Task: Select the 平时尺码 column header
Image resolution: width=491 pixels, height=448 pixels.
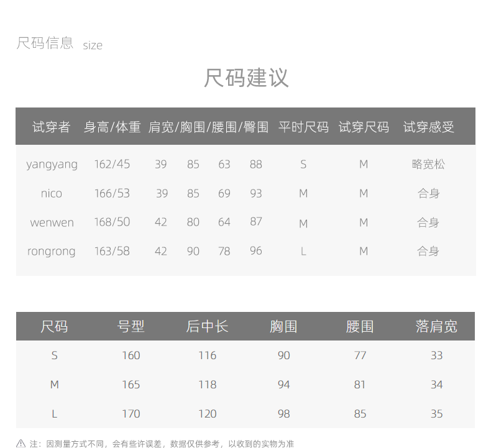Action: coord(303,127)
